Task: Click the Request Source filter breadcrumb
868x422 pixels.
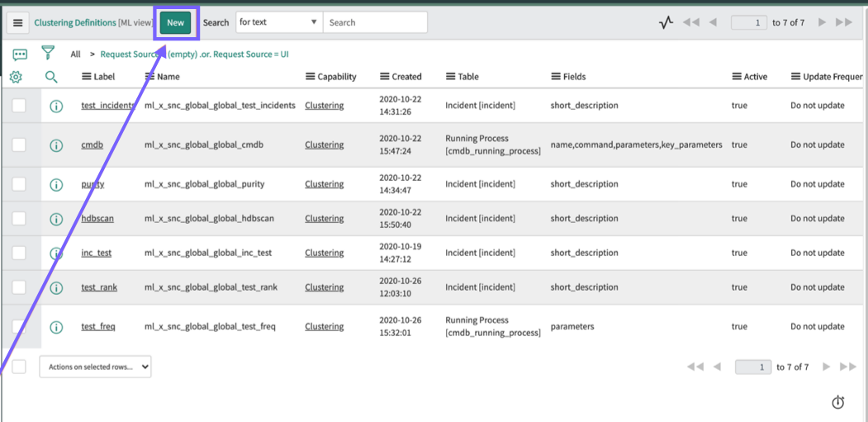Action: point(194,55)
